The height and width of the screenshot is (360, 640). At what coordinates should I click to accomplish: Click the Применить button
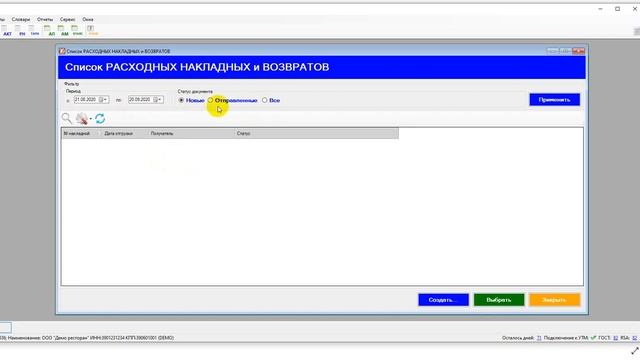[x=554, y=100]
